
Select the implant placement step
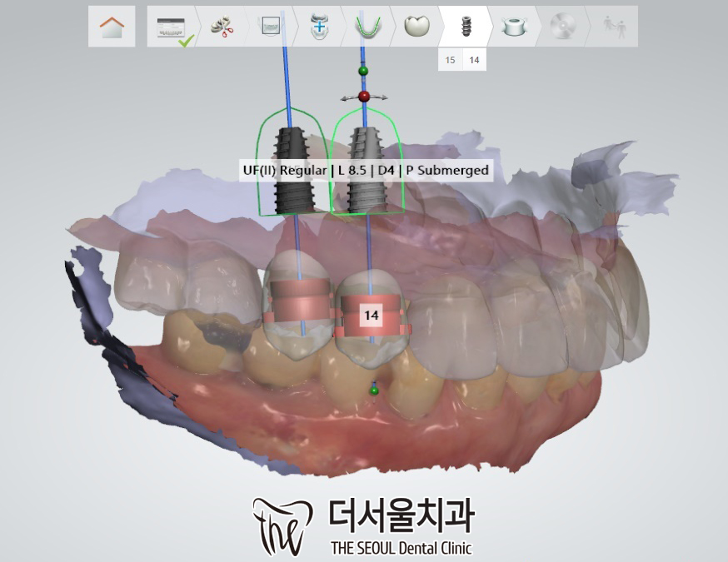[x=466, y=27]
